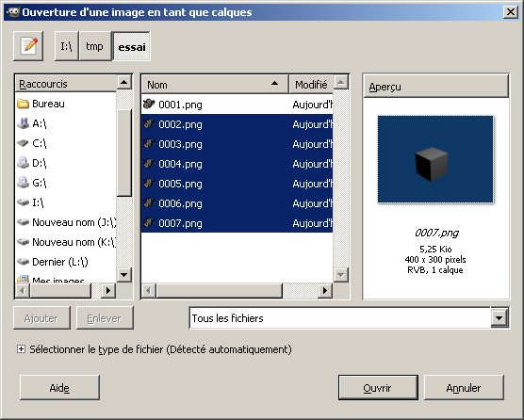Screen dimensions: 524x420
Task: Click the 0001.png file icon
Action: pos(149,105)
